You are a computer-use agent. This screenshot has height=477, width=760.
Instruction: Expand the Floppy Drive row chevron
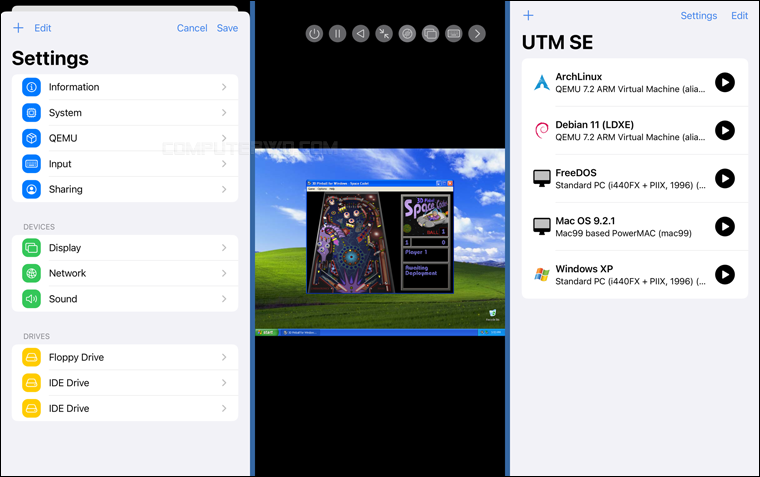coord(224,357)
